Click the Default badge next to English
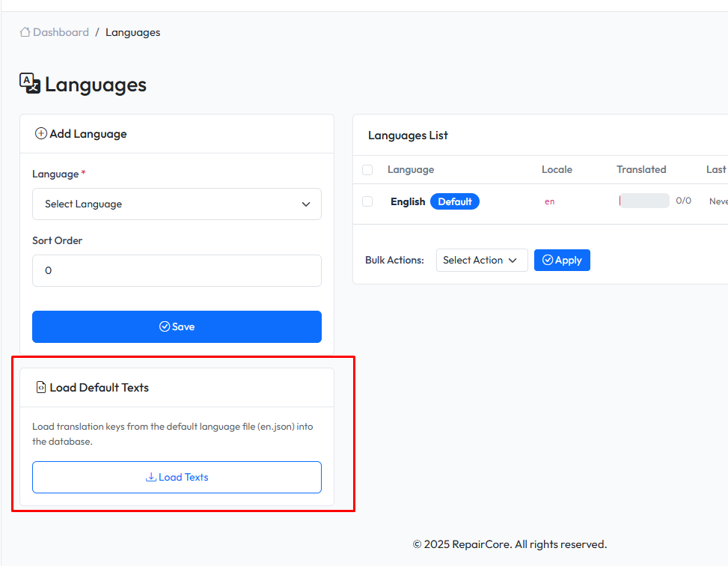Screen dimensions: 728x566 [x=454, y=201]
